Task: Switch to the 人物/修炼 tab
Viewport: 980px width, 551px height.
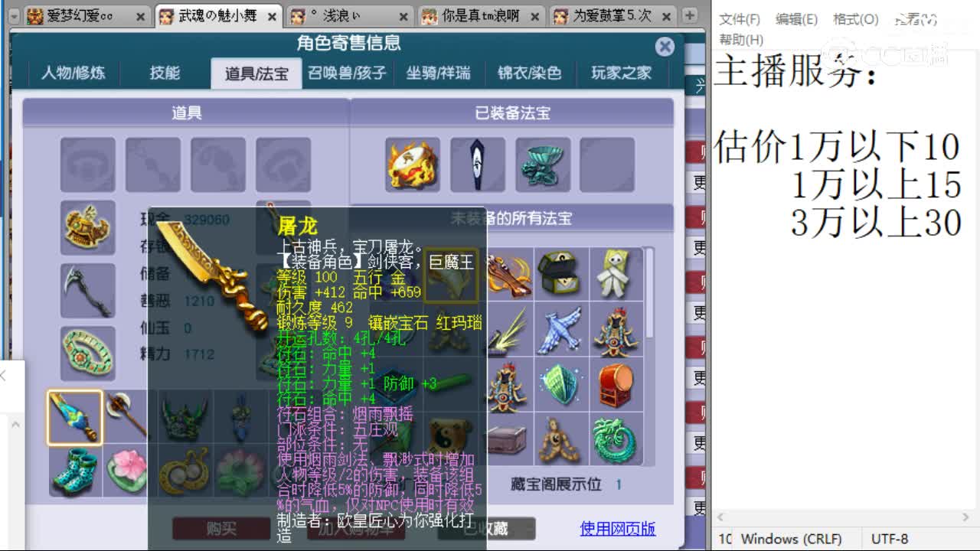Action: pyautogui.click(x=73, y=73)
